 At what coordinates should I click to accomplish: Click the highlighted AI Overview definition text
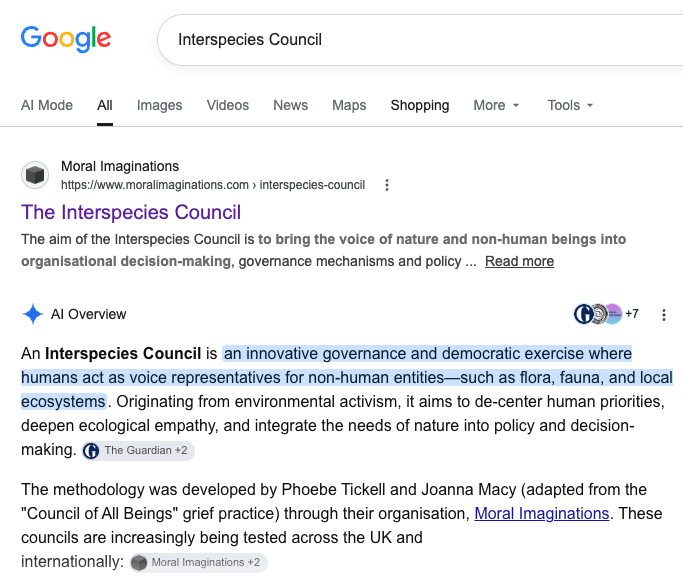click(347, 378)
